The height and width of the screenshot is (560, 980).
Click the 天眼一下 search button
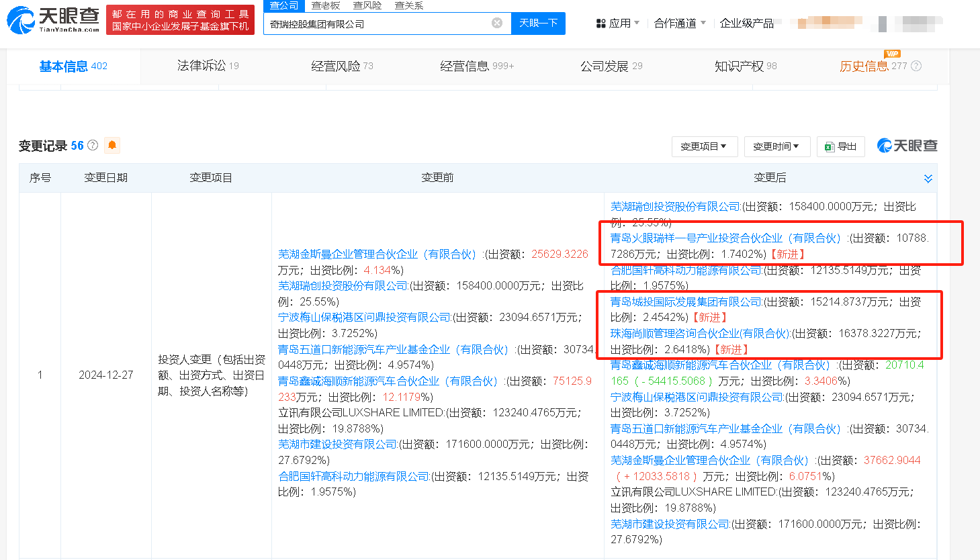coord(538,24)
